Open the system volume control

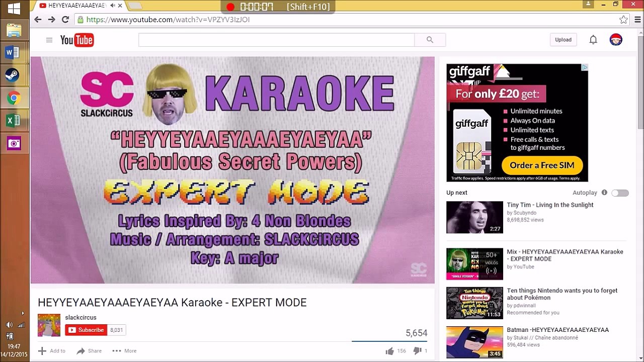(9, 325)
